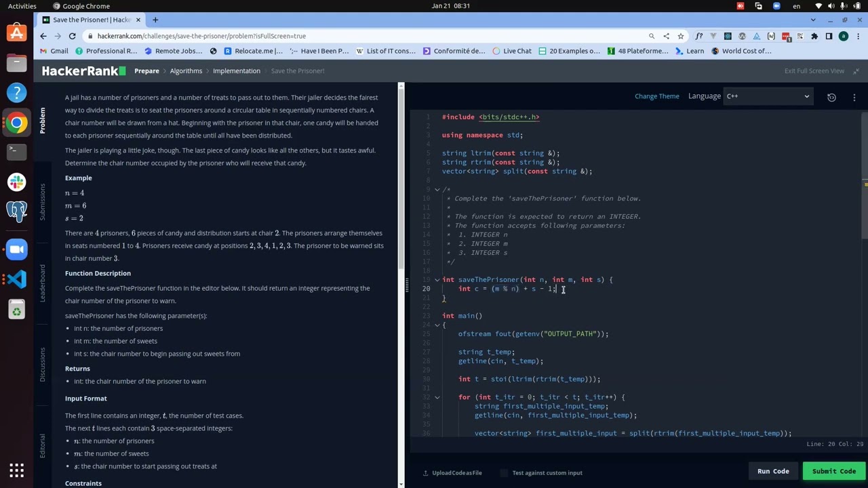Open the Zoom app in the dock
This screenshot has width=868, height=488.
coord(17,249)
